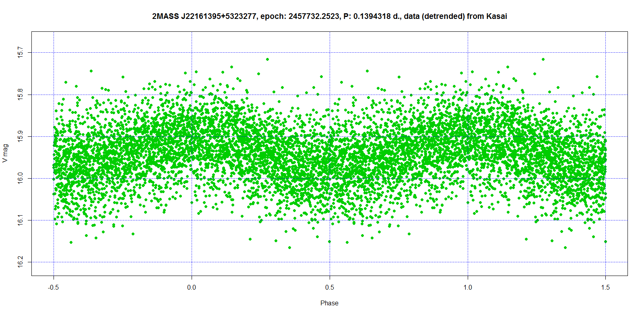Click the x-axis tick label 0.5
Image resolution: width=644 pixels, height=315 pixels.
coord(330,287)
